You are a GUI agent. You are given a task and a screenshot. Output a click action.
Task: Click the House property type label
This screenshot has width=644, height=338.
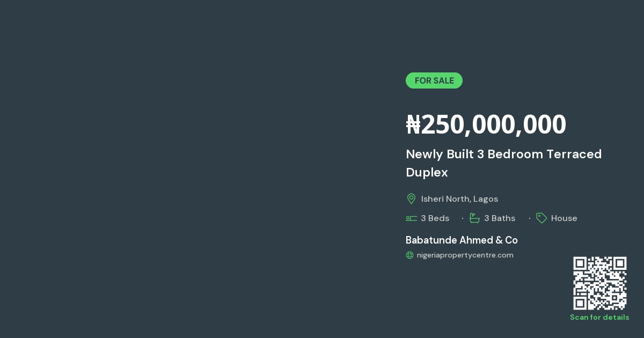(564, 218)
